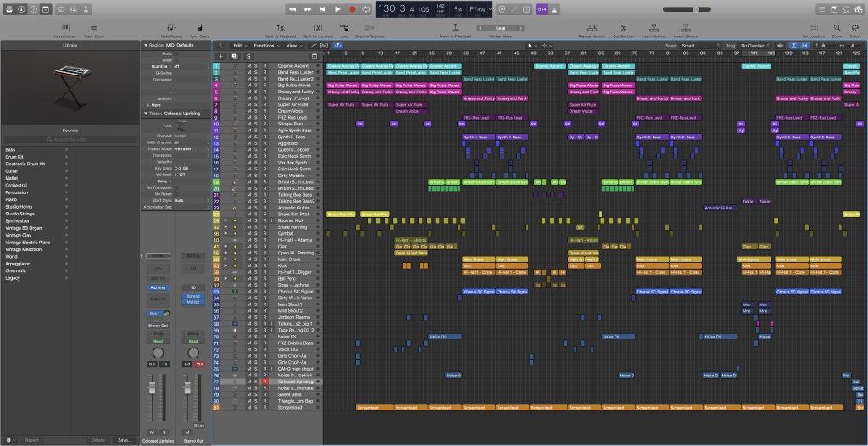Collapse the Region MIDI Defaults disclosure triangle
Image resolution: width=868 pixels, height=446 pixels.
tap(146, 45)
